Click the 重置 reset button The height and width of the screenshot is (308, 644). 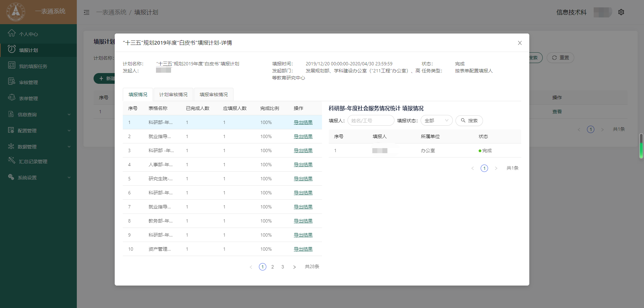click(560, 58)
